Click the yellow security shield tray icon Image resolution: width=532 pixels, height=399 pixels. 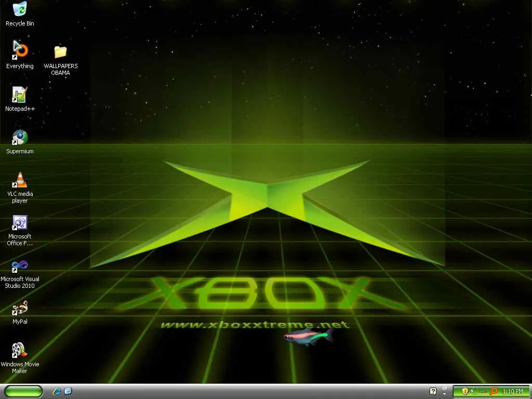click(465, 391)
